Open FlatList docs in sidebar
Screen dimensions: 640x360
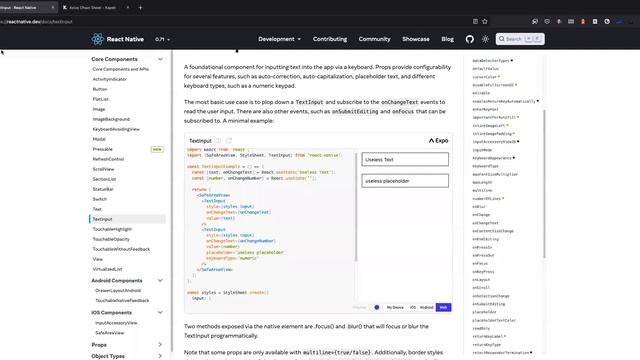[100, 99]
